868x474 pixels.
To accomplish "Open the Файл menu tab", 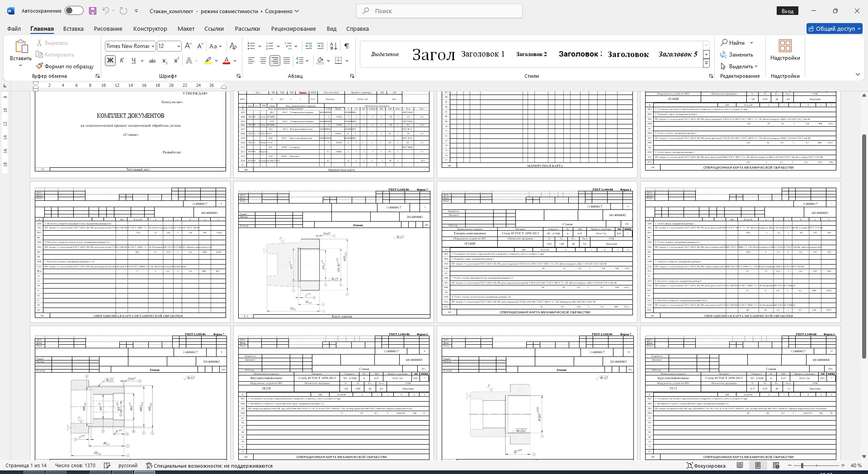I will click(14, 28).
